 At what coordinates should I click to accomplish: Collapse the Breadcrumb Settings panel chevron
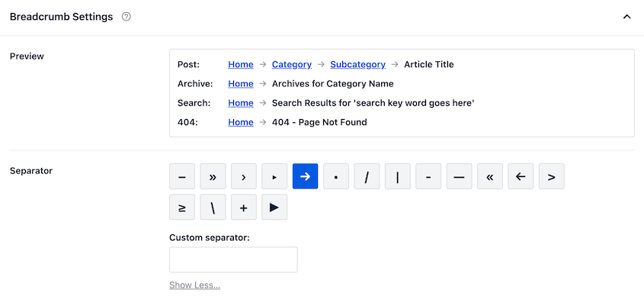point(626,17)
